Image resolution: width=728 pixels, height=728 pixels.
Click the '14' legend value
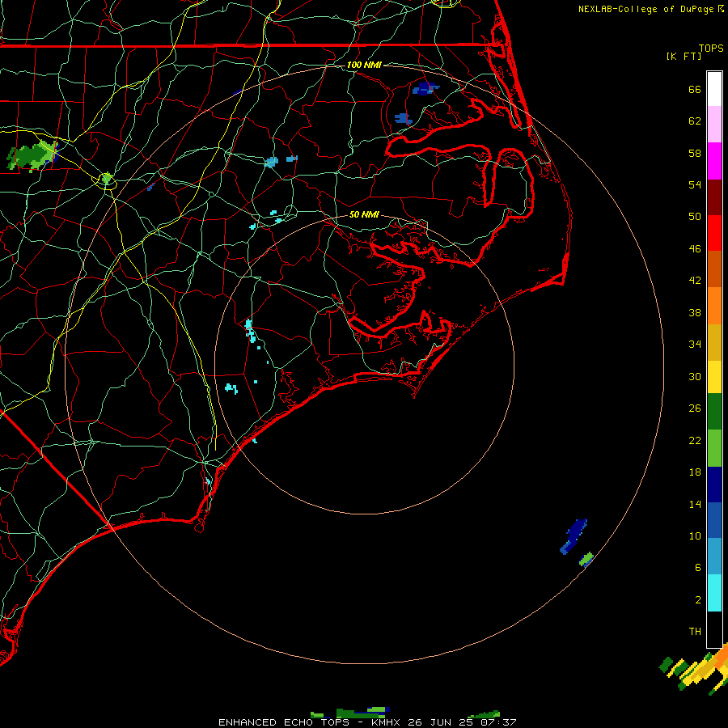pos(695,504)
